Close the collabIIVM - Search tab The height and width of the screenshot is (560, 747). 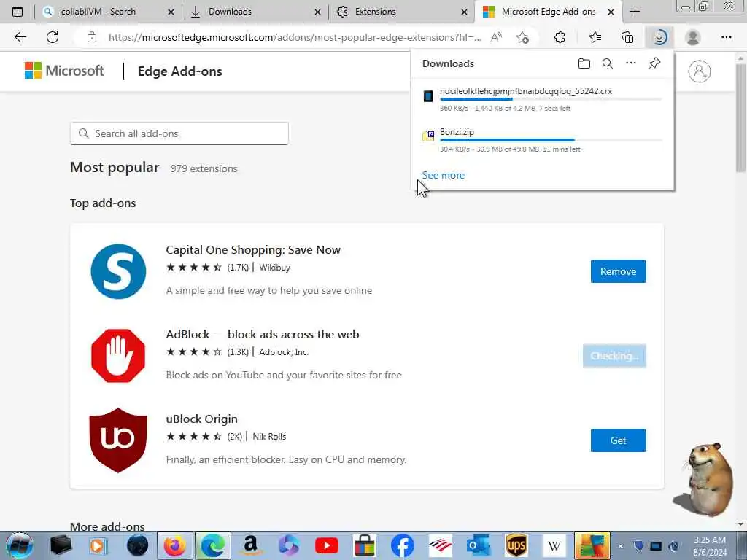[171, 12]
